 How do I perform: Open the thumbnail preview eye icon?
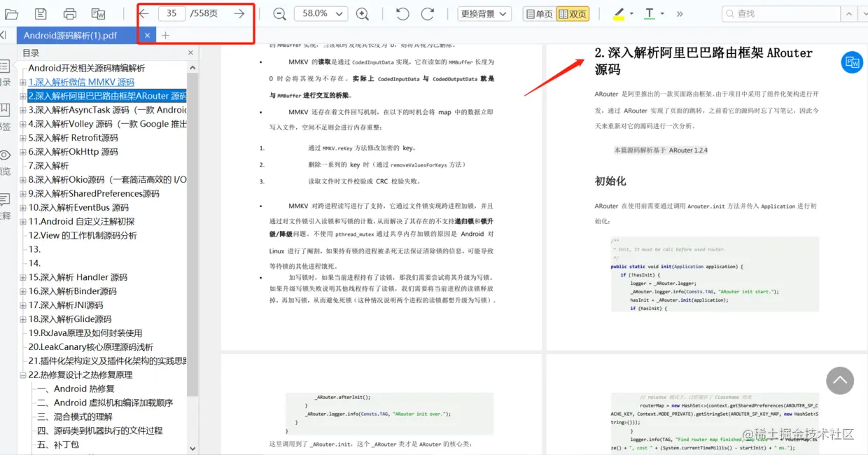coord(5,155)
